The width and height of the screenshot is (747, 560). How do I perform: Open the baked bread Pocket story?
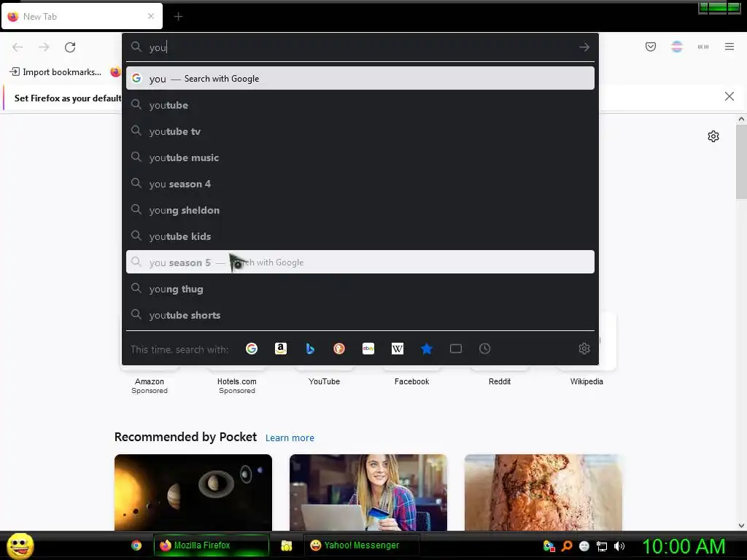[x=543, y=492]
